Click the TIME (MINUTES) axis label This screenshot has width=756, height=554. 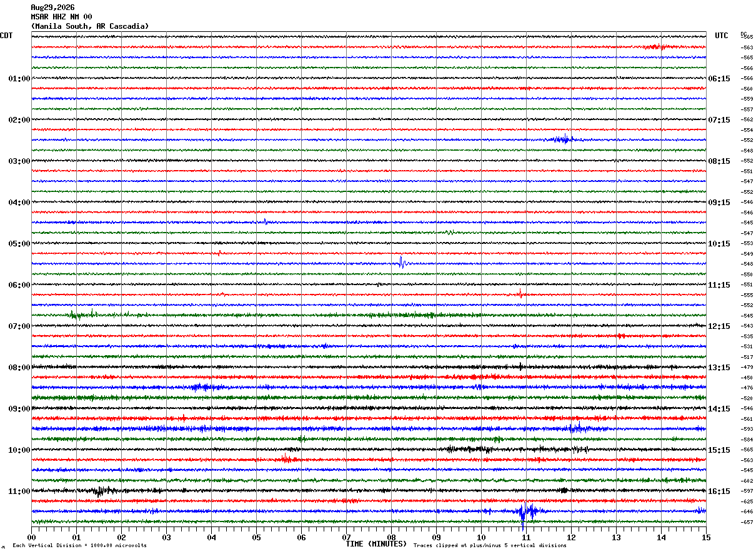(x=376, y=544)
